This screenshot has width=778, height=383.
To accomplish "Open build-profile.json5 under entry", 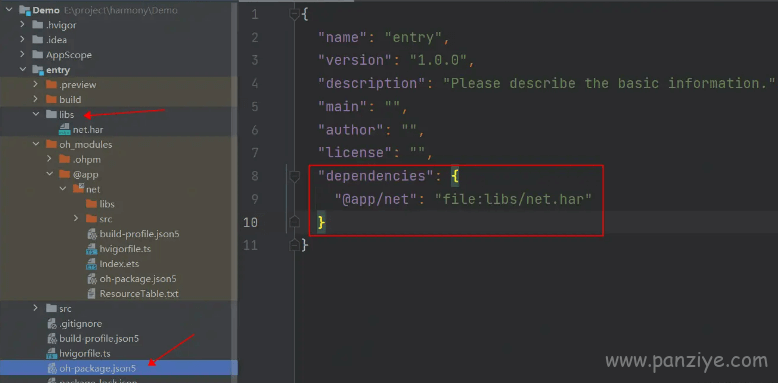I will pyautogui.click(x=99, y=339).
